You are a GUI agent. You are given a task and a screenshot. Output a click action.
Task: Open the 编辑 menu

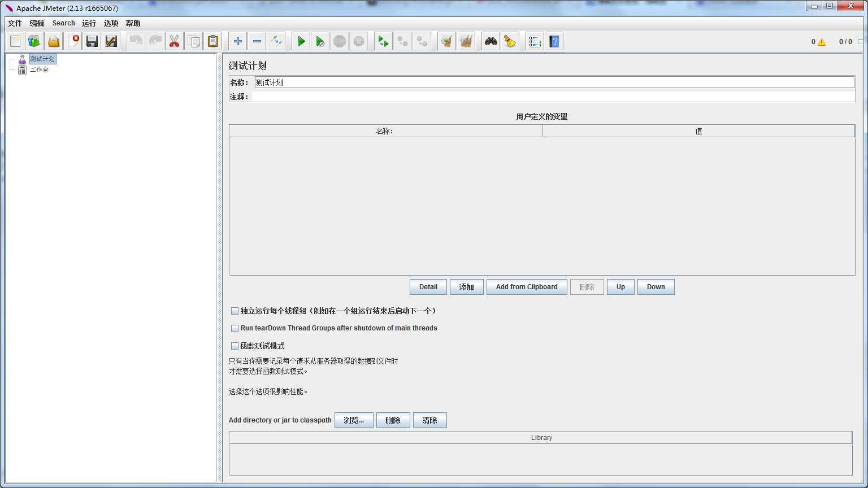coord(37,23)
